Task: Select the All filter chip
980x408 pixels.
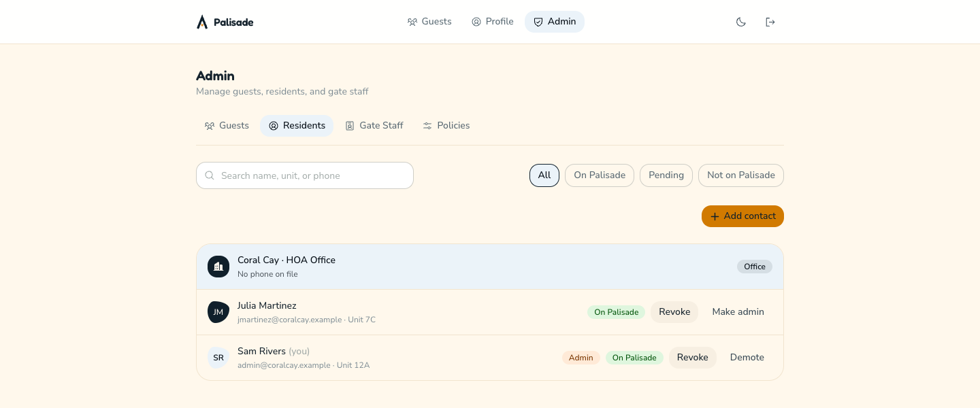Action: [544, 175]
